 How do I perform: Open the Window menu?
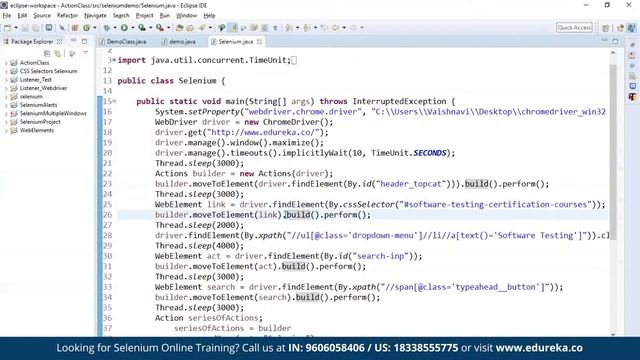click(186, 16)
